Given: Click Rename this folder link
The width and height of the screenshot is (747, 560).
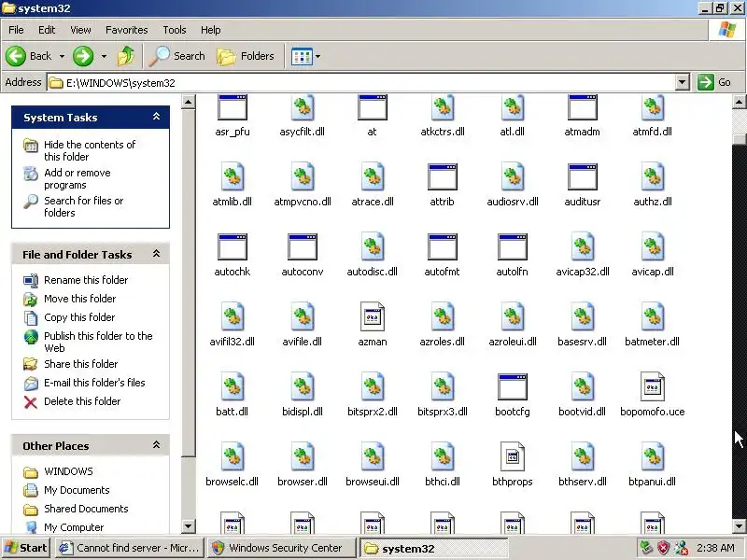Looking at the screenshot, I should point(86,280).
